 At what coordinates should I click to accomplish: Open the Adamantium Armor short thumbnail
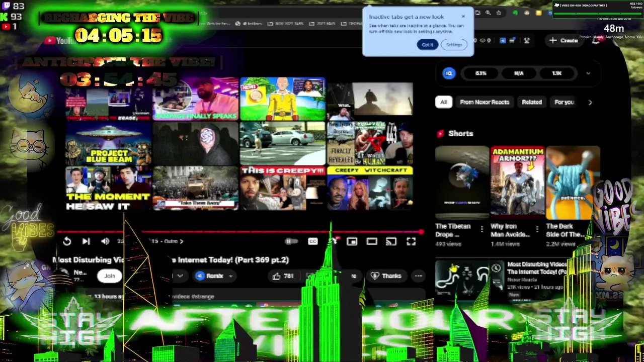point(517,183)
